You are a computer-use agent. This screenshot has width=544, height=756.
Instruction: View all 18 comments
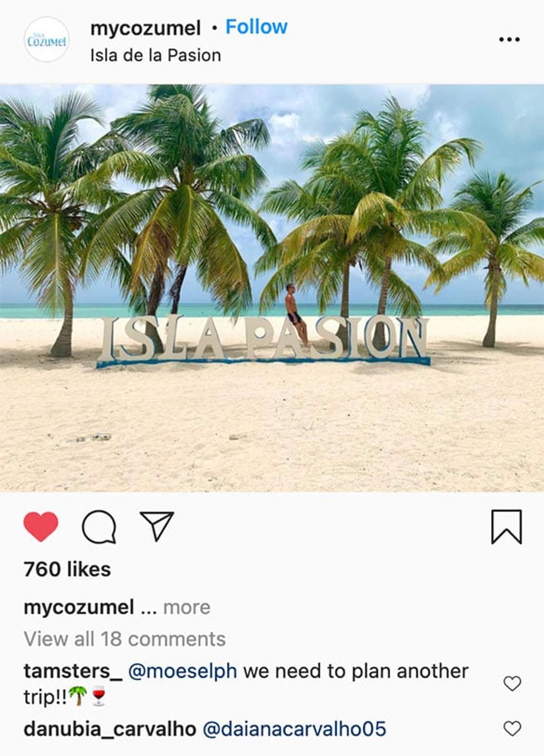coord(125,639)
